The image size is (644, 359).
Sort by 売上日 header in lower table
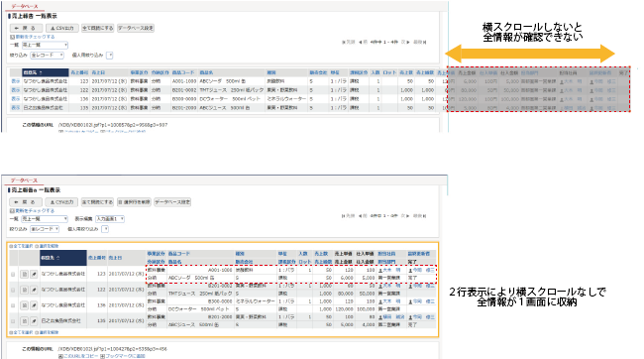tap(115, 258)
